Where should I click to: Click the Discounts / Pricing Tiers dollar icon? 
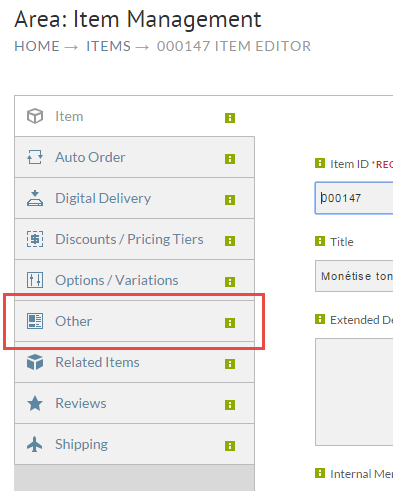[35, 239]
